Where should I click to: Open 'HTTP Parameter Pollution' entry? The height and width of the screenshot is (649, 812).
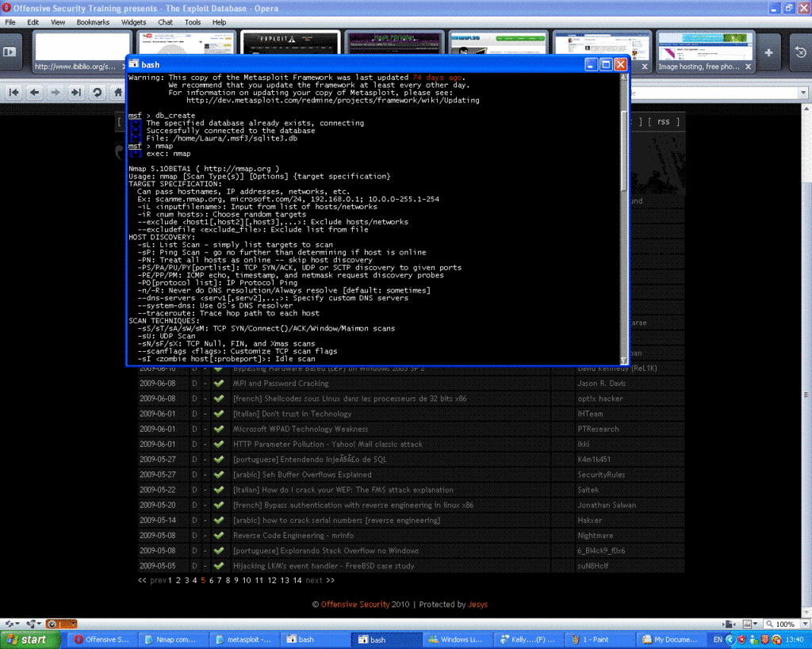(327, 444)
